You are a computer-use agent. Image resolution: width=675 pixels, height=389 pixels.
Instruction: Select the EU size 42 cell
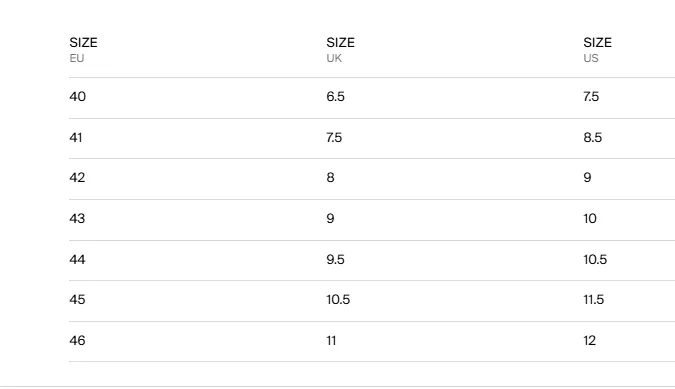pos(77,177)
